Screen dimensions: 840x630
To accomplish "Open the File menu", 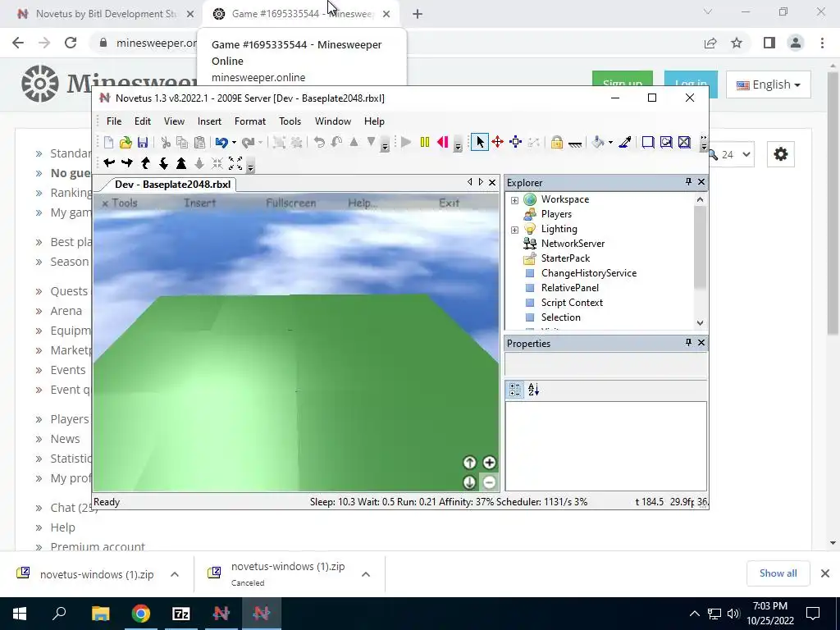I will tap(114, 121).
